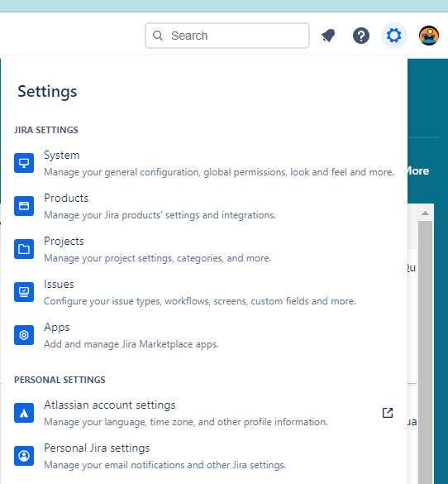Click 'Manage your email notifications' text
Image resolution: width=448 pixels, height=484 pixels.
click(x=164, y=464)
